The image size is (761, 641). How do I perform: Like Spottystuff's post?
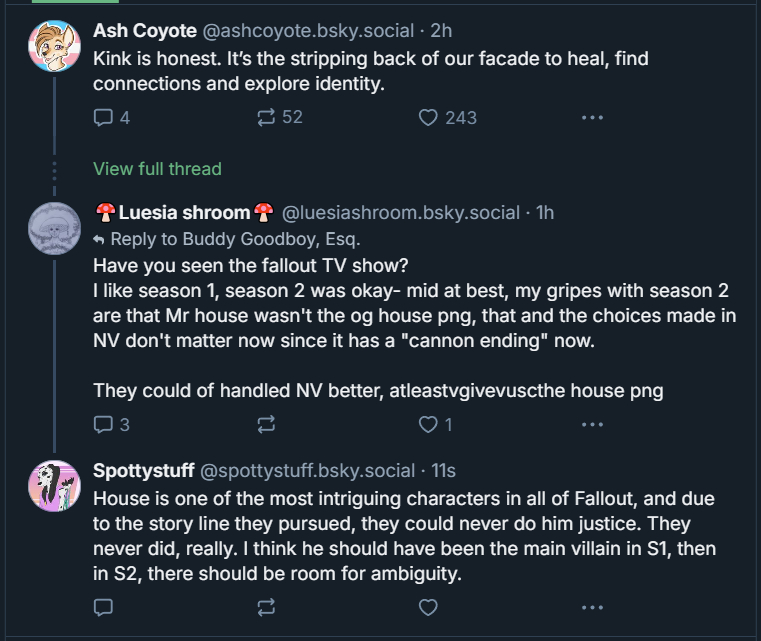429,607
